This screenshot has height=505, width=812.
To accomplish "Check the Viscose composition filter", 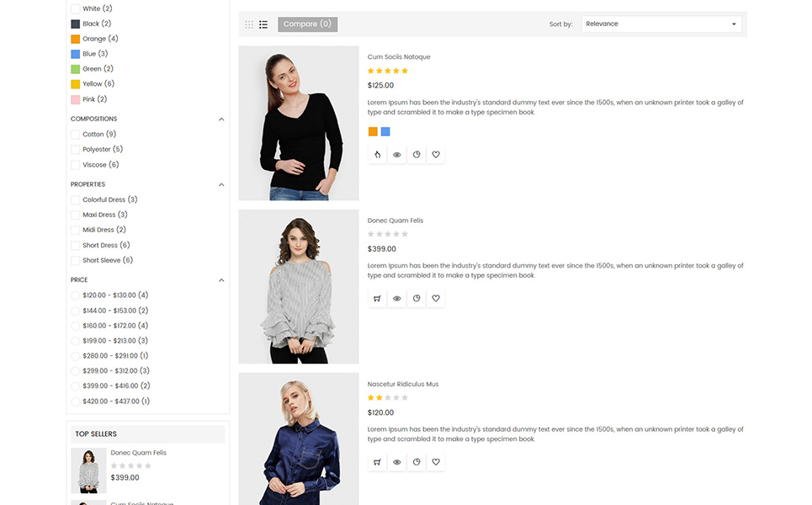I will 75,165.
